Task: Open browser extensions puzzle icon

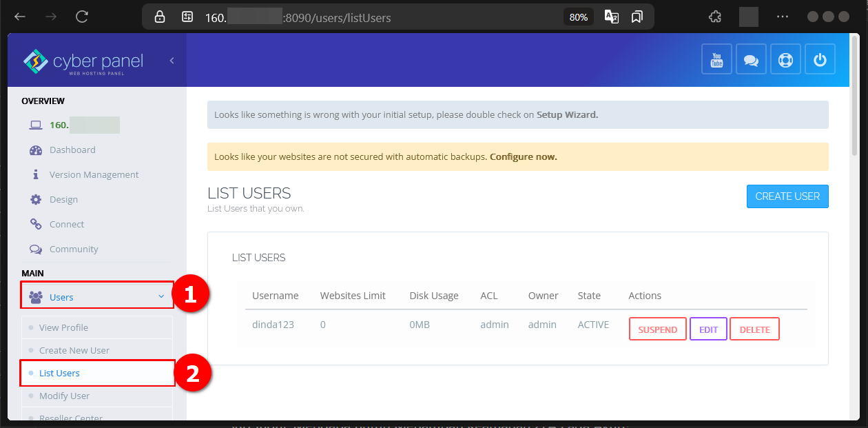Action: 715,17
